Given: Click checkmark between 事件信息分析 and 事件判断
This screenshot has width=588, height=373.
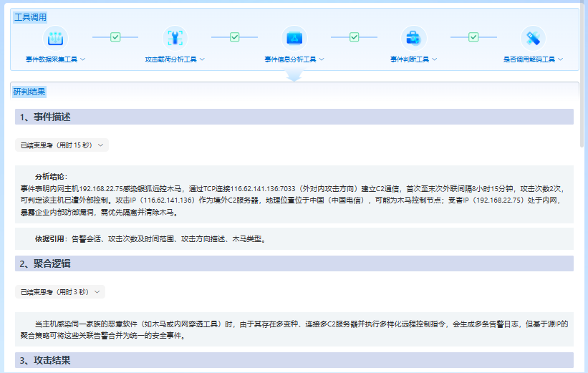Looking at the screenshot, I should pyautogui.click(x=354, y=37).
